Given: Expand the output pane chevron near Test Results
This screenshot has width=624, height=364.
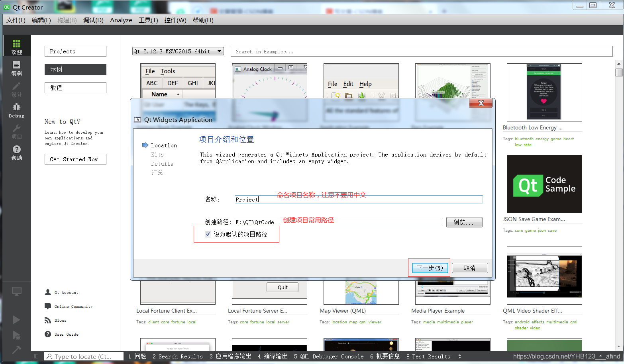Looking at the screenshot, I should click(x=459, y=356).
